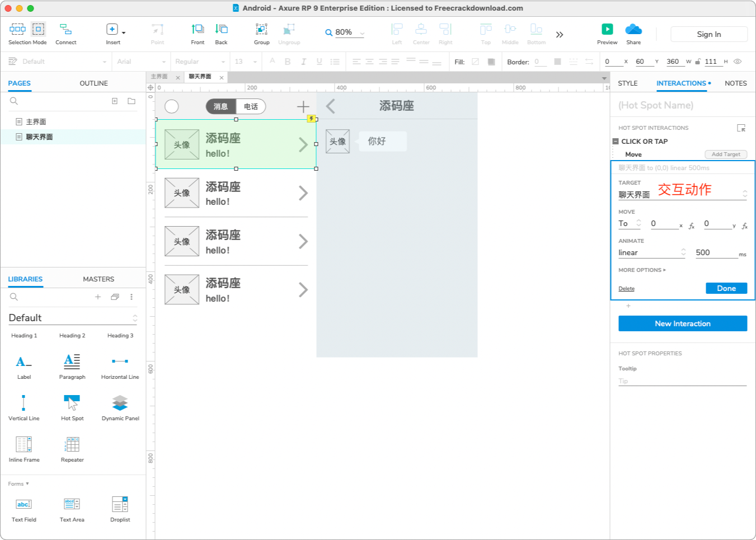Toggle underline text formatting
Screen dimensions: 756x540
[x=319, y=62]
